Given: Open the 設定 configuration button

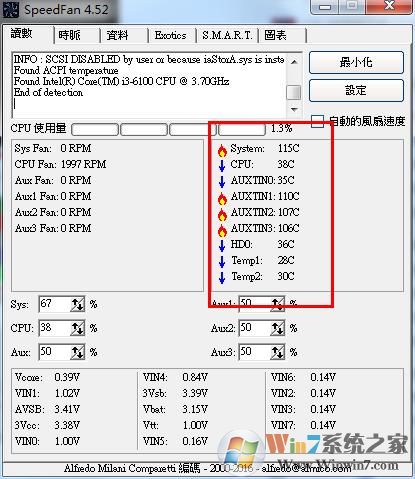Looking at the screenshot, I should (356, 90).
